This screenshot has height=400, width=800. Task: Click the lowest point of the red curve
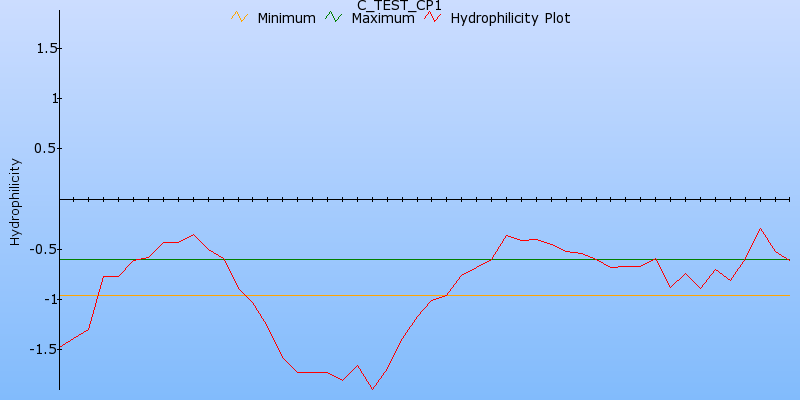[372, 389]
